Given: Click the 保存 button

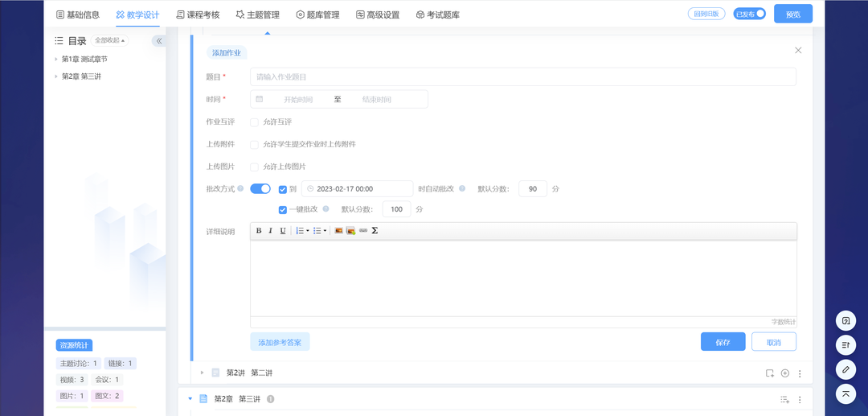Looking at the screenshot, I should coord(723,342).
